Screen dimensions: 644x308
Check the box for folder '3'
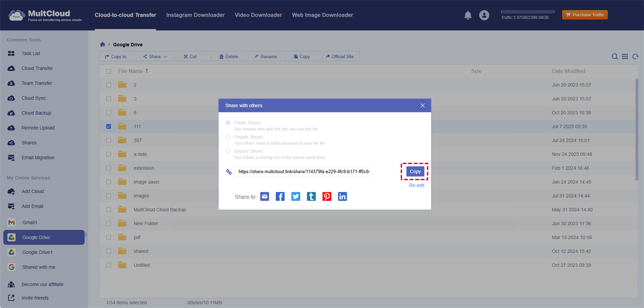[x=109, y=99]
